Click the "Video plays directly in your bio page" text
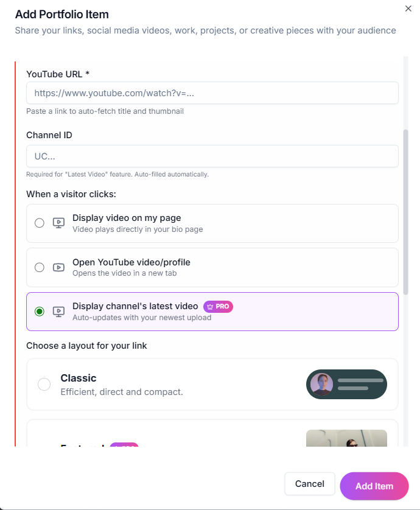 click(x=138, y=229)
